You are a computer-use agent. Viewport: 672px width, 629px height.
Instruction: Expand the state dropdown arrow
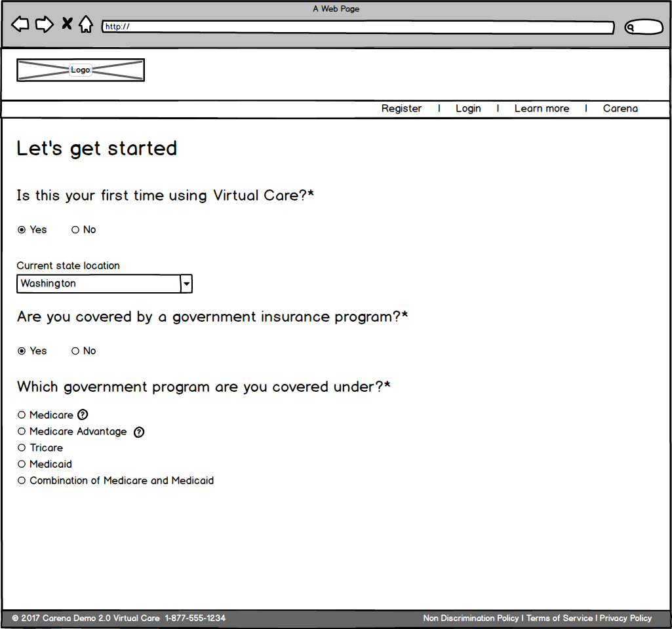[x=186, y=284]
